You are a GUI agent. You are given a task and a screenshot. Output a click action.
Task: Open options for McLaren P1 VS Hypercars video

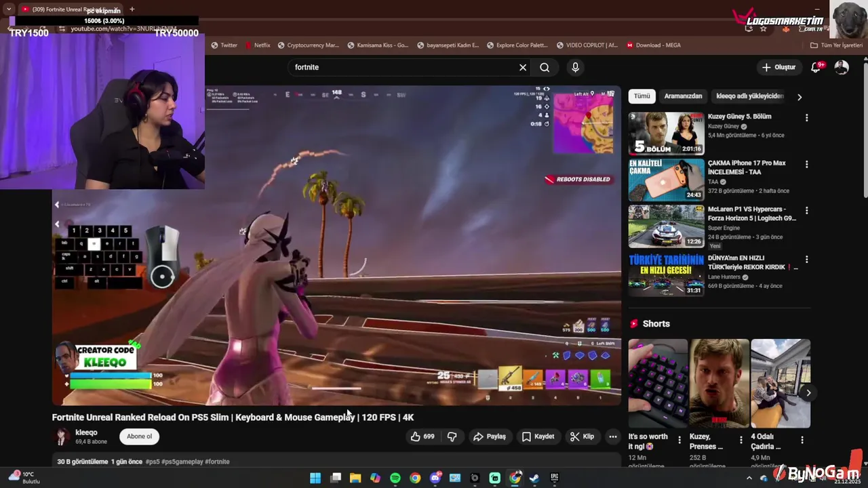coord(806,211)
